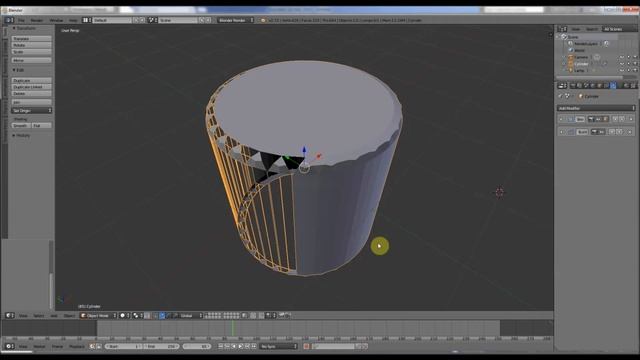Open the Outliner editor type selector

coord(562,29)
